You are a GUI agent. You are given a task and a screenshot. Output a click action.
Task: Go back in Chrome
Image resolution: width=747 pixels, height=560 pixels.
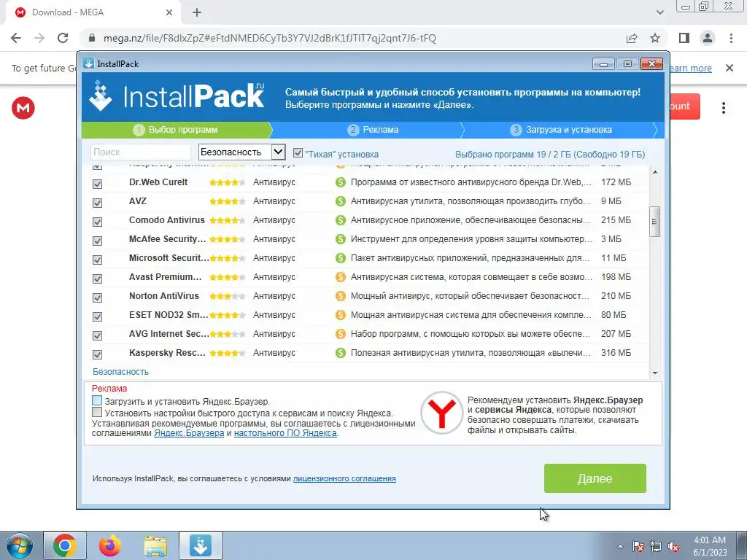[16, 38]
